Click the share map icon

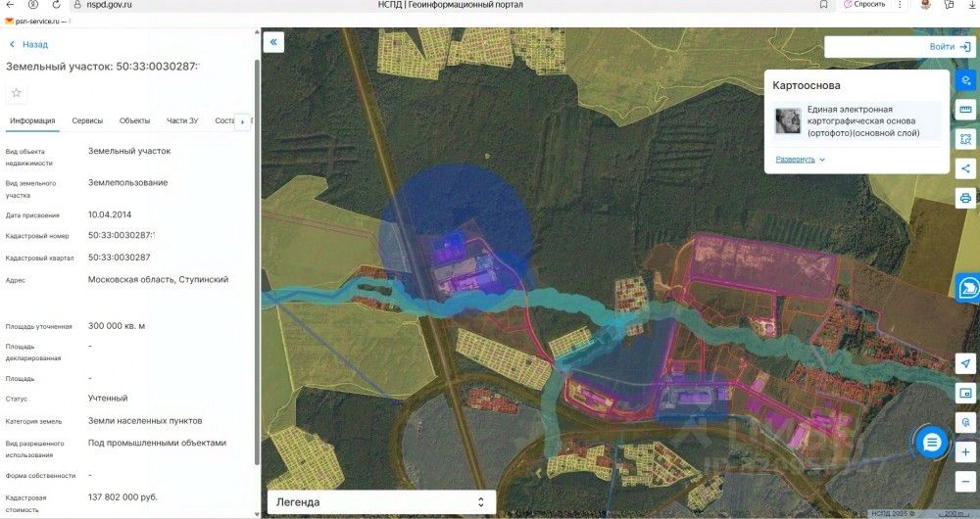965,168
